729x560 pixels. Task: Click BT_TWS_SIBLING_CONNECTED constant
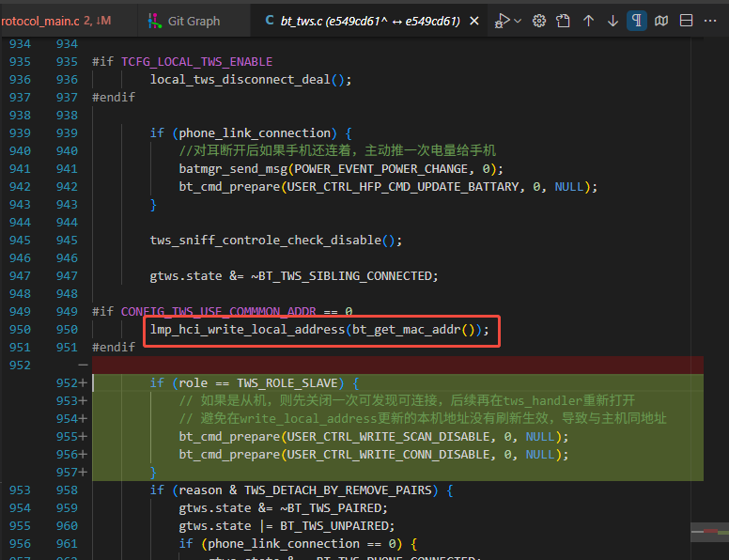coord(346,276)
